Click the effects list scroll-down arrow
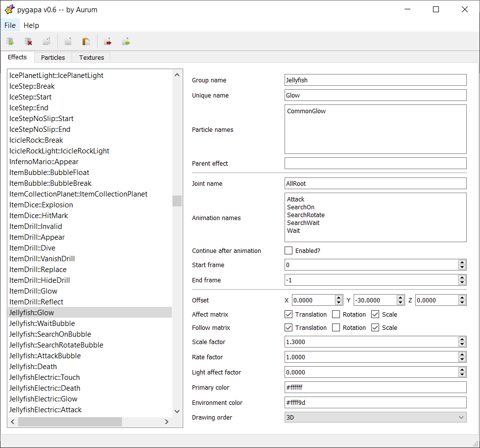Viewport: 480px width, 448px height. pyautogui.click(x=177, y=411)
